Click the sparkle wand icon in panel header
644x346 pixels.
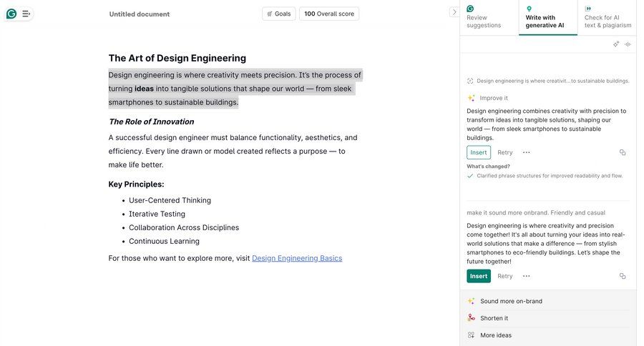point(616,44)
